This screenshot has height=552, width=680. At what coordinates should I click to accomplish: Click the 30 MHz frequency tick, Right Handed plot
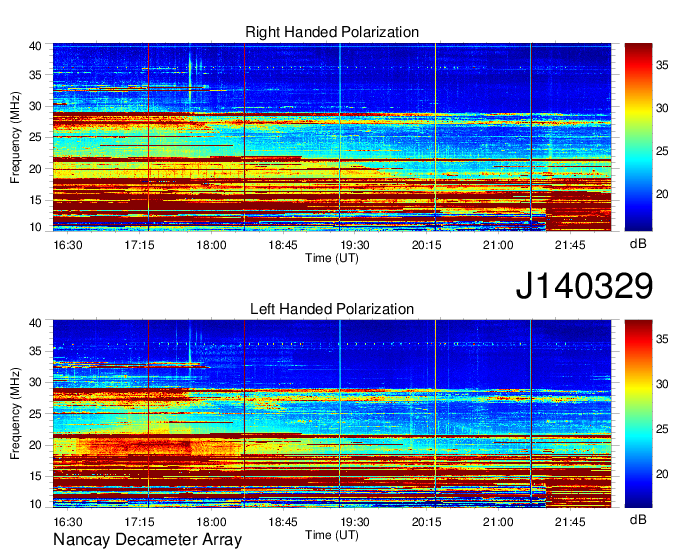click(35, 106)
